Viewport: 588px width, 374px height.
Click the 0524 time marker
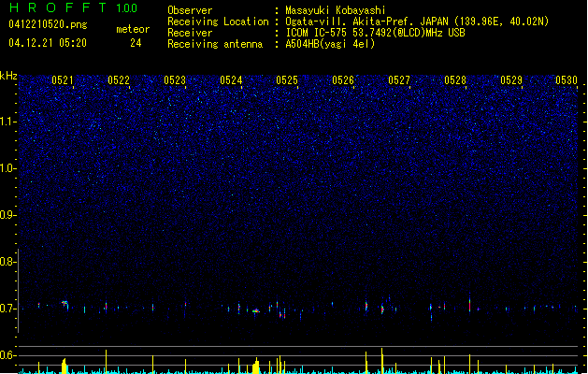coord(231,80)
